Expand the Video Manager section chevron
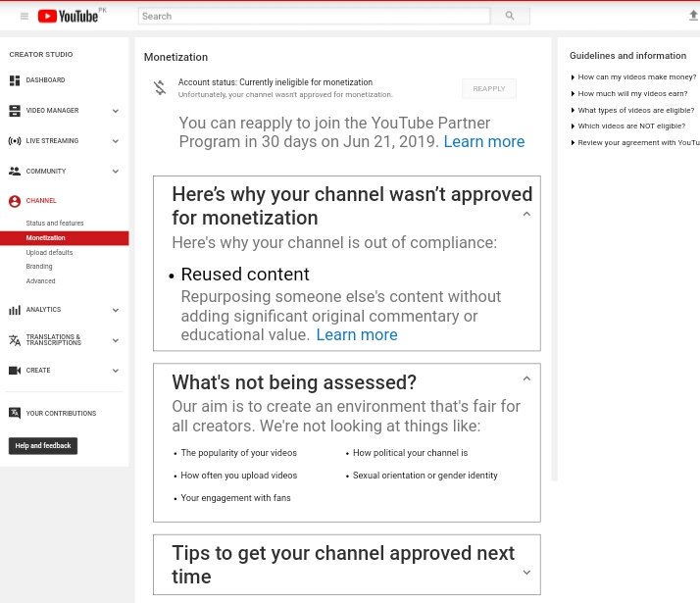700x603 pixels. tap(116, 111)
